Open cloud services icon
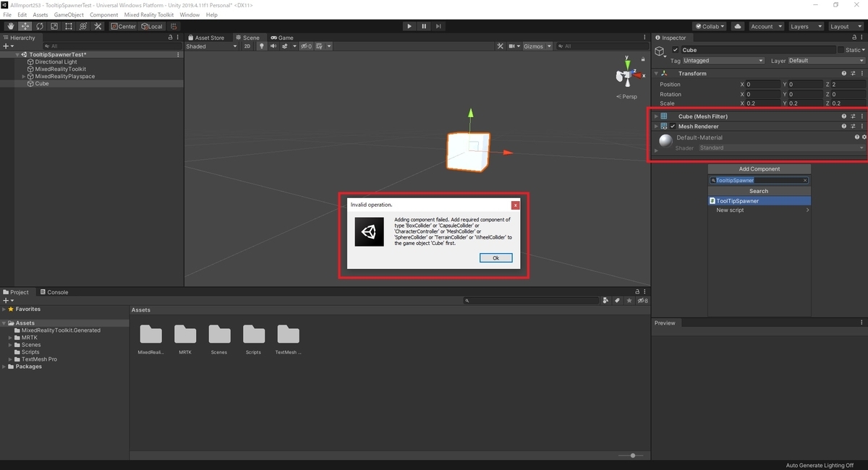 (x=738, y=26)
